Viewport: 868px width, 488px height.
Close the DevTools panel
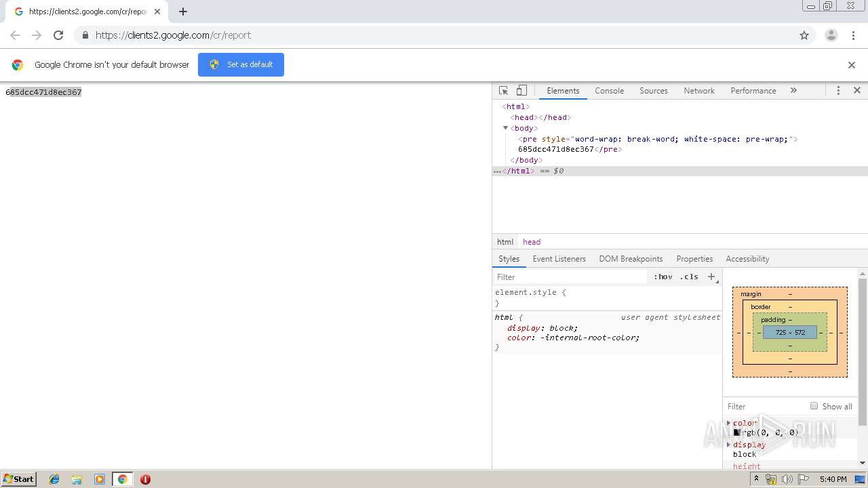click(x=857, y=91)
